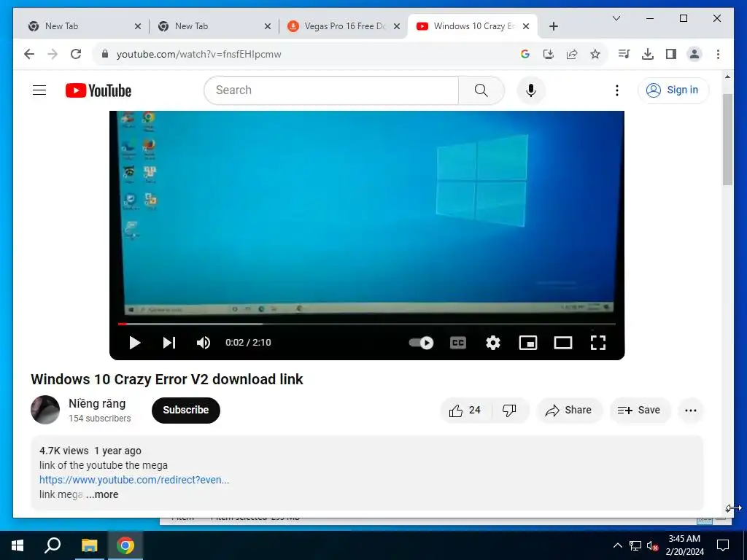Reload the YouTube page
This screenshot has height=560, width=747.
[76, 54]
